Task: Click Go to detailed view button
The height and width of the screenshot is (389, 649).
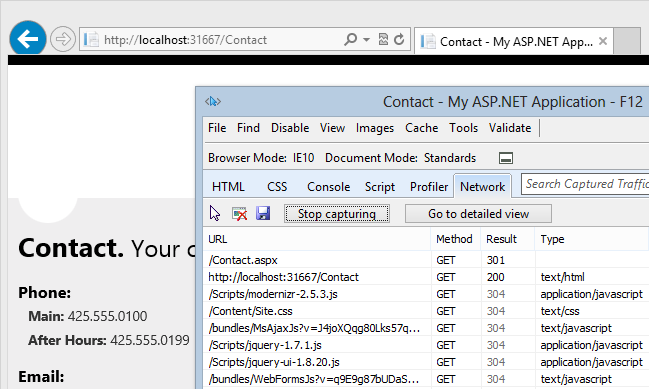Action: 478,214
